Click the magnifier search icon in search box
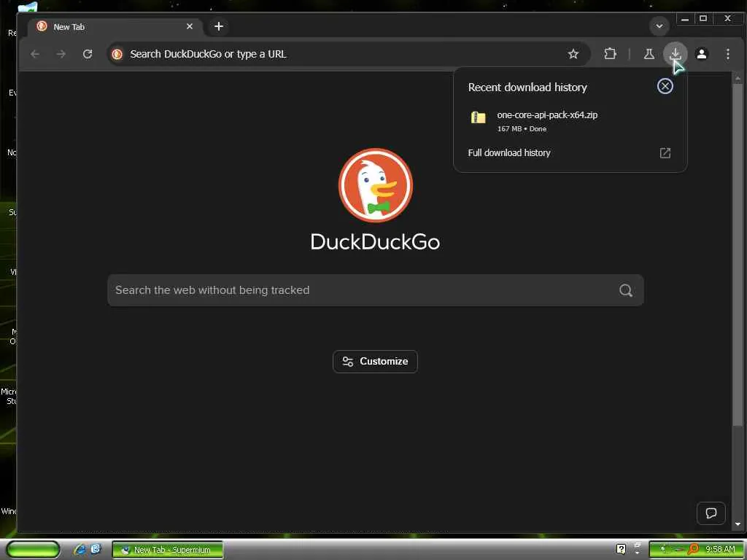Screen dimensions: 747x560 [626, 290]
